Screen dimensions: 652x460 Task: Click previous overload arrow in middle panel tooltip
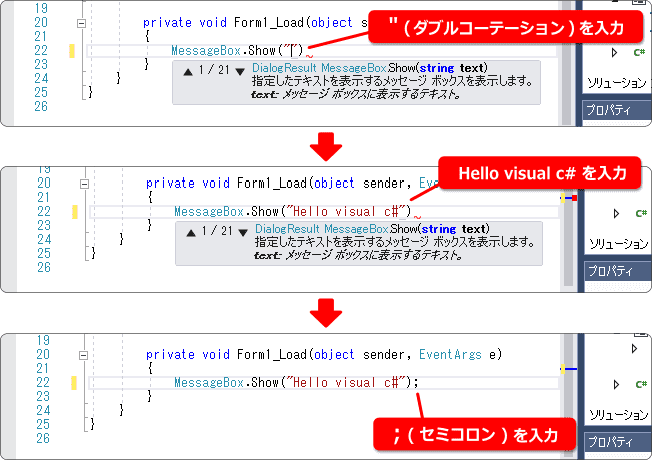pos(191,230)
